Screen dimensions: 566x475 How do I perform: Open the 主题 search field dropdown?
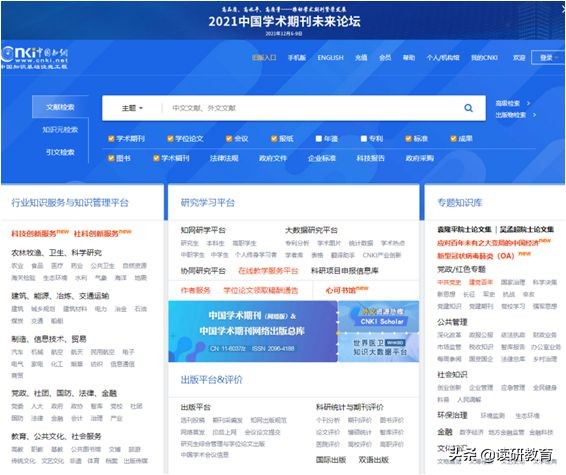coord(132,108)
